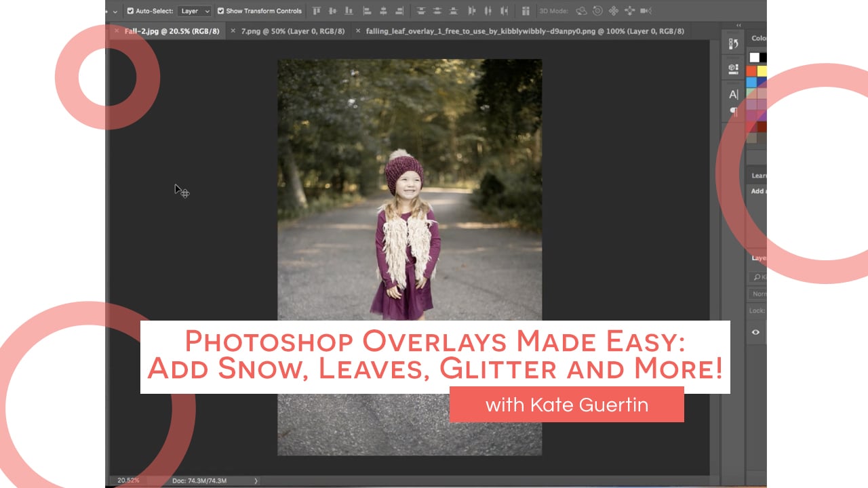Click the layer search filter field
Image resolution: width=868 pixels, height=488 pixels.
coord(757,277)
